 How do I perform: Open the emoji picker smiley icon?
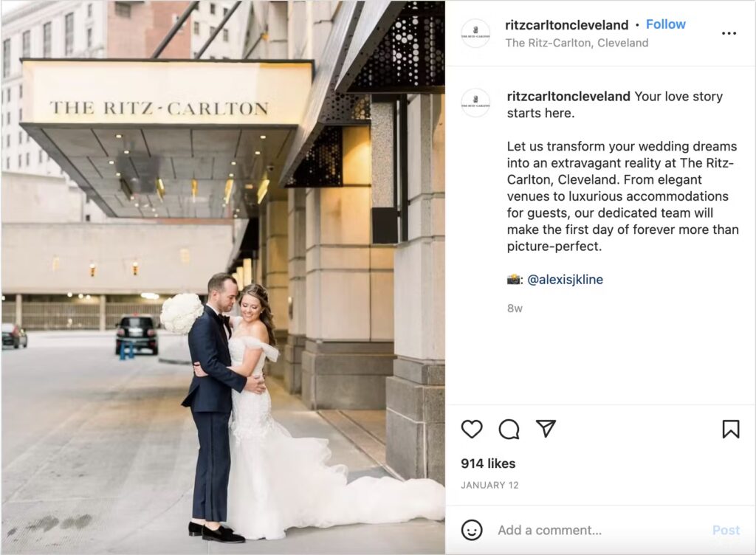point(472,530)
